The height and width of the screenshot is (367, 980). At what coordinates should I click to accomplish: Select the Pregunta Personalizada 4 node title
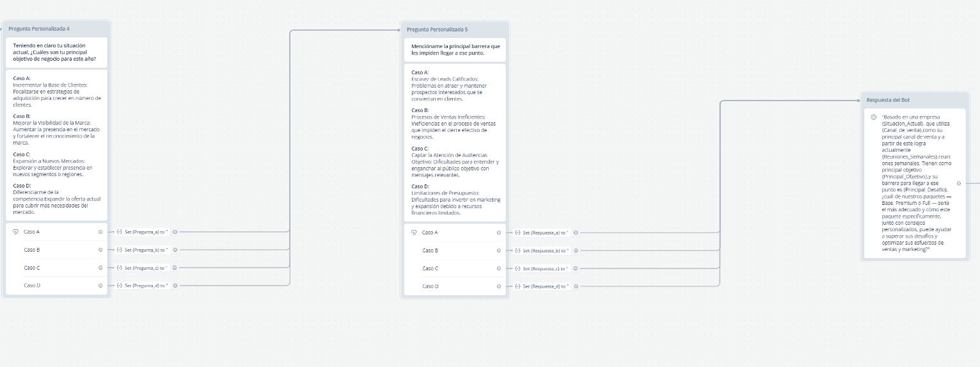pyautogui.click(x=39, y=29)
